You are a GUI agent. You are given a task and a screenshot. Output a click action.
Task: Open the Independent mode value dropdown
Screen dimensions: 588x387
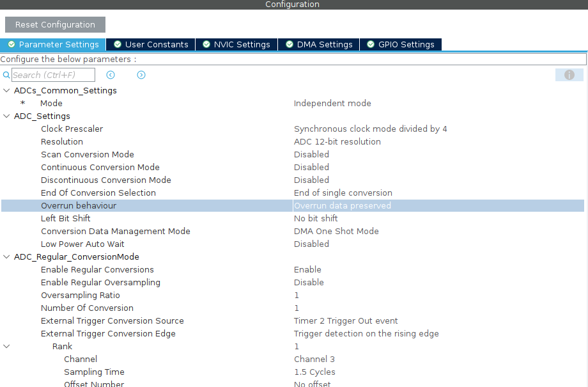click(x=332, y=103)
